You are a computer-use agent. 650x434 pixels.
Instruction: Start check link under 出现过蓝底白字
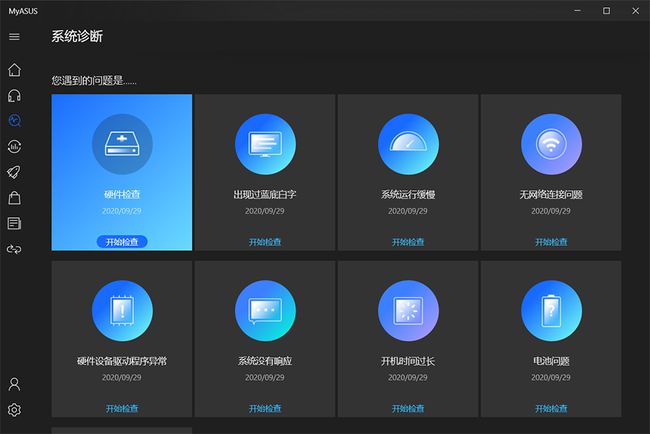265,242
